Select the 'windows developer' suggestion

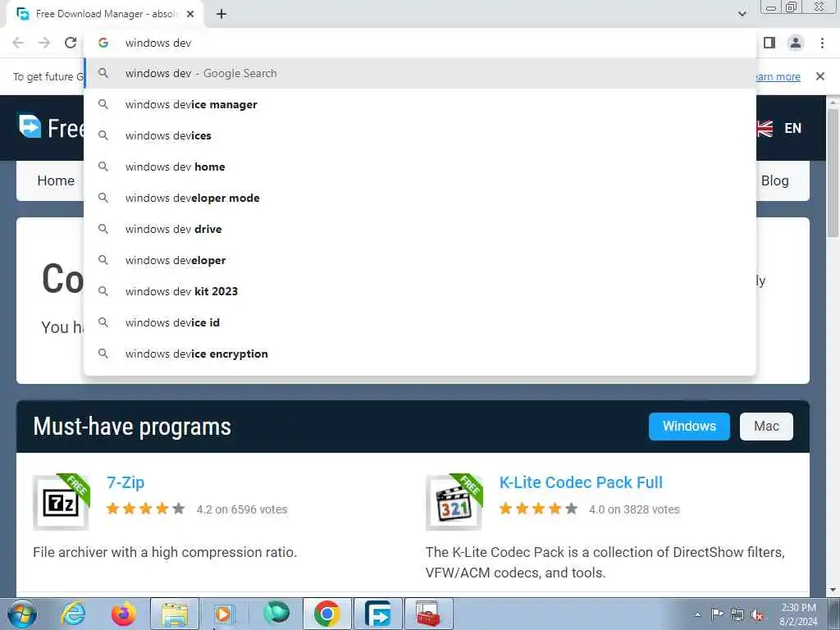click(420, 260)
